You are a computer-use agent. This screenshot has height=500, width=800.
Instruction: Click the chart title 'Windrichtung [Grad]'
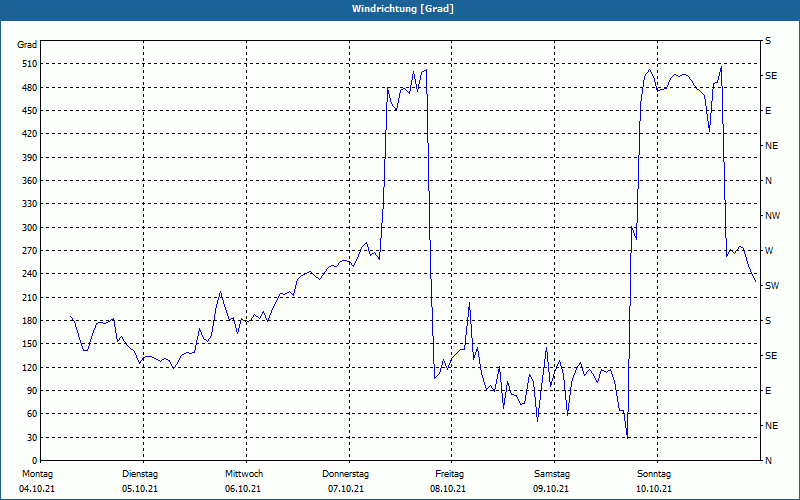click(x=403, y=9)
